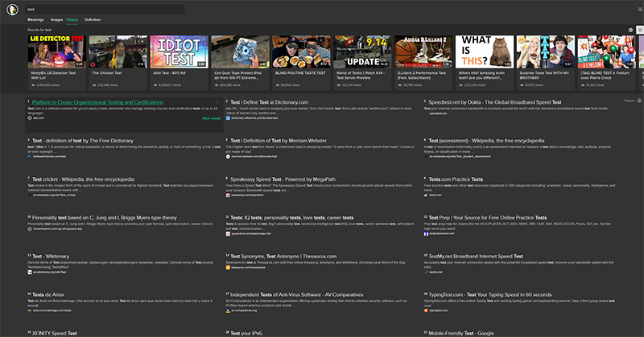Image resolution: width=644 pixels, height=337 pixels.
Task: Open 'Tests de Amor' result
Action: point(48,294)
